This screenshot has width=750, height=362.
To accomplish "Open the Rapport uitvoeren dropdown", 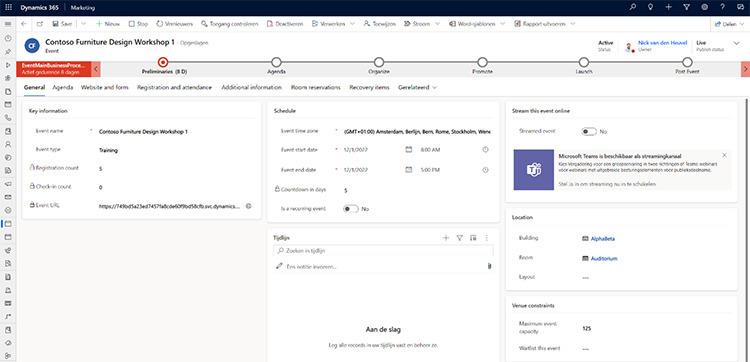I will point(573,24).
